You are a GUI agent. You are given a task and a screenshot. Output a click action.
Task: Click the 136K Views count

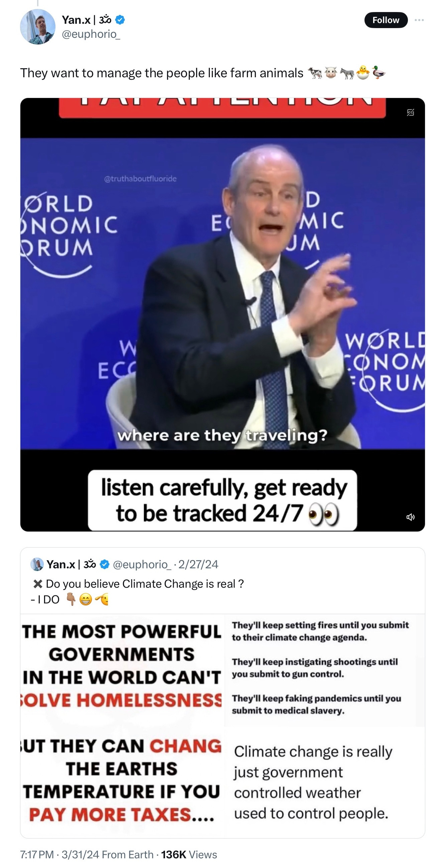click(189, 855)
